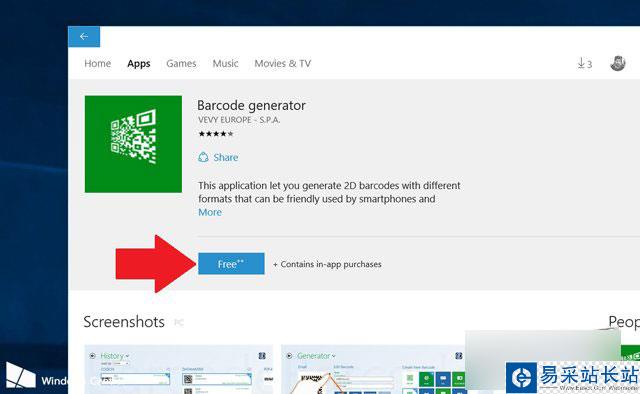
Task: Open the Generator screenshot thumbnail
Action: click(373, 370)
